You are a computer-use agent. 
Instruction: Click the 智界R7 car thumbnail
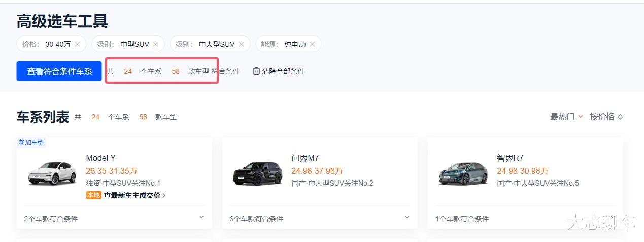pyautogui.click(x=463, y=173)
